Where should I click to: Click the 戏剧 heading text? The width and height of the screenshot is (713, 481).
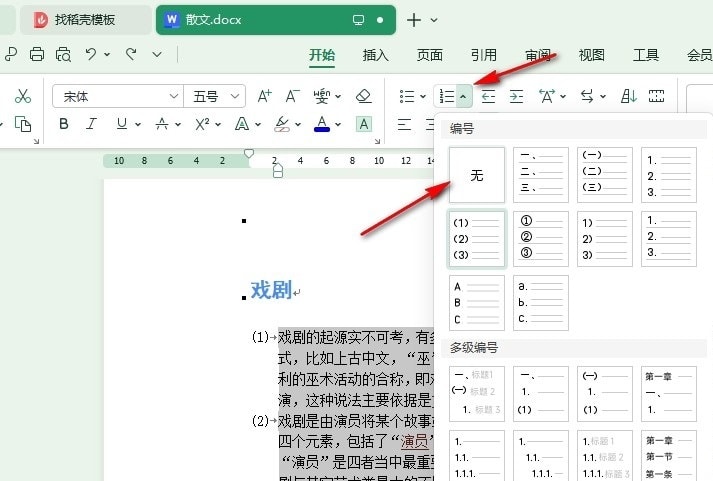coord(271,290)
